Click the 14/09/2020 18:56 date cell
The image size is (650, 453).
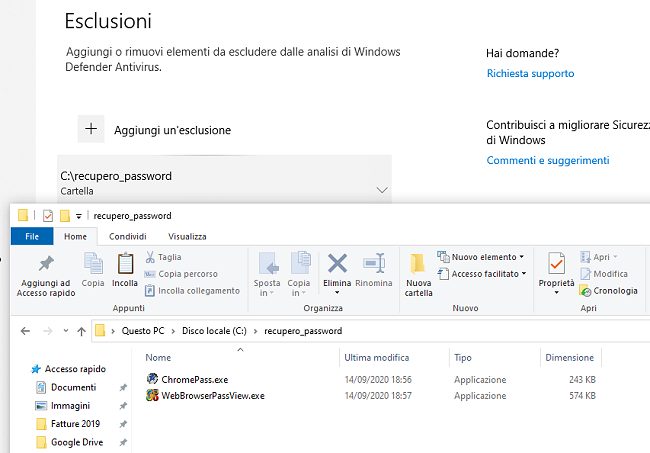click(x=378, y=379)
